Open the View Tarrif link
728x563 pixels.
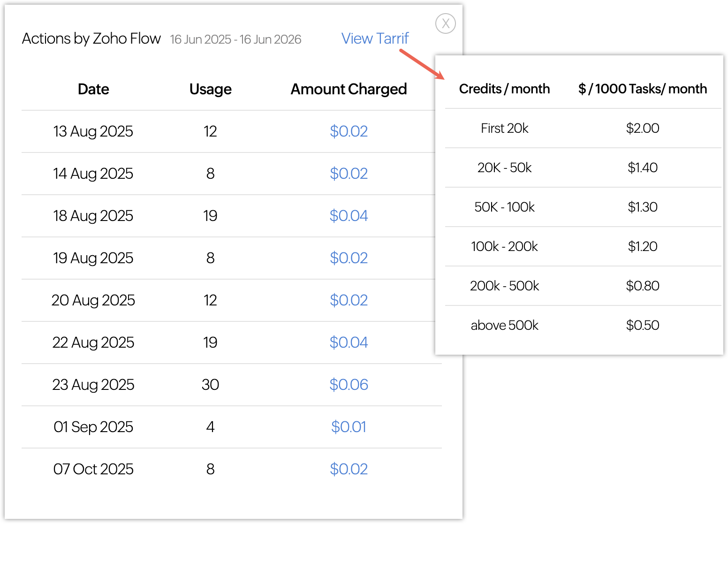pyautogui.click(x=375, y=38)
